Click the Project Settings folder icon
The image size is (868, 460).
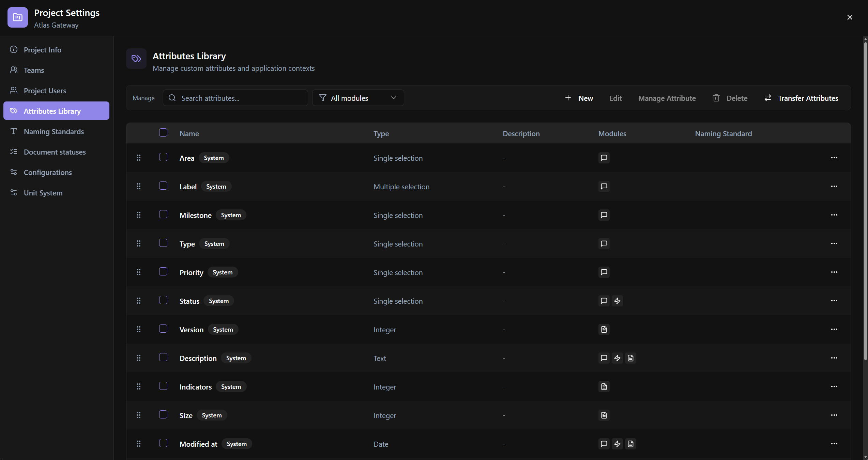(x=18, y=17)
